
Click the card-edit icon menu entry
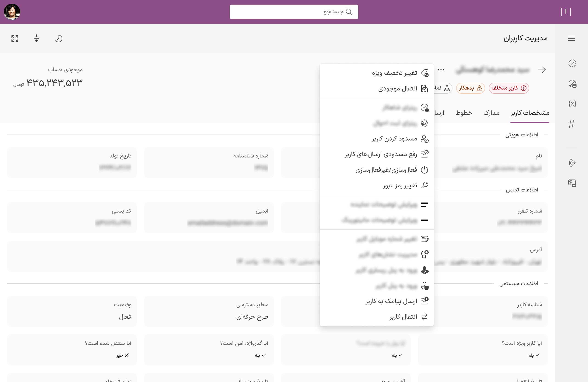376,239
